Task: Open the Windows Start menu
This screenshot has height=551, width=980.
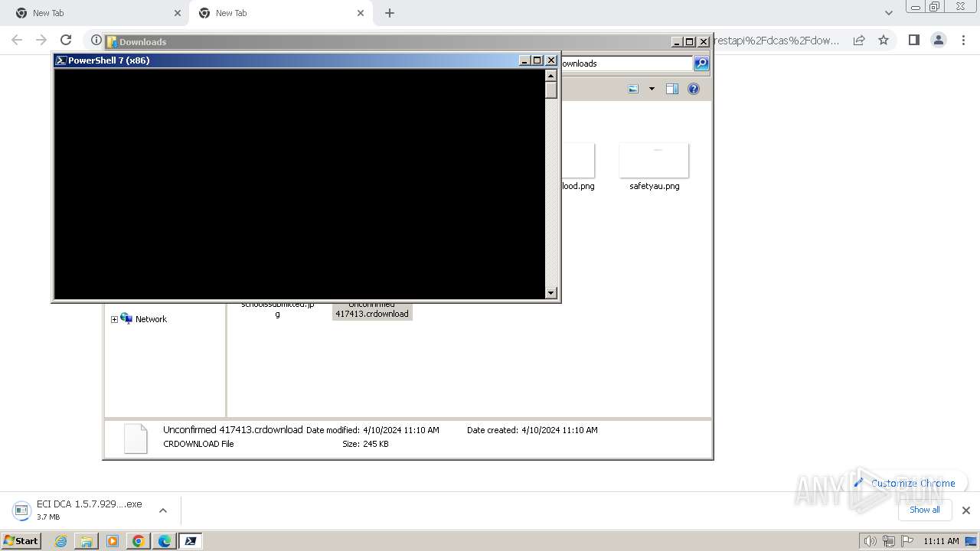Action: [x=21, y=540]
